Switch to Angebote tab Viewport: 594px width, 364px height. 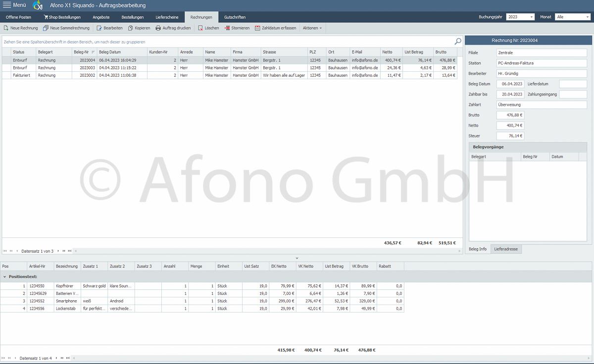(101, 17)
